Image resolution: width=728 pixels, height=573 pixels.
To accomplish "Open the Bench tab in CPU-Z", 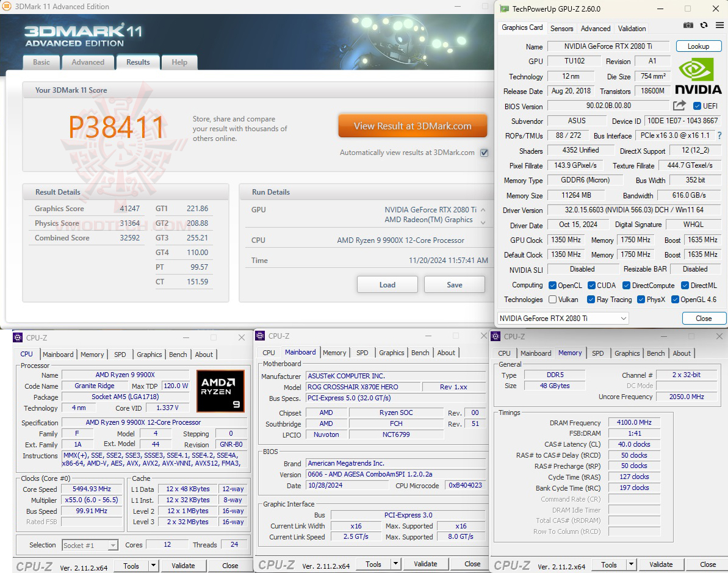I will (x=178, y=354).
